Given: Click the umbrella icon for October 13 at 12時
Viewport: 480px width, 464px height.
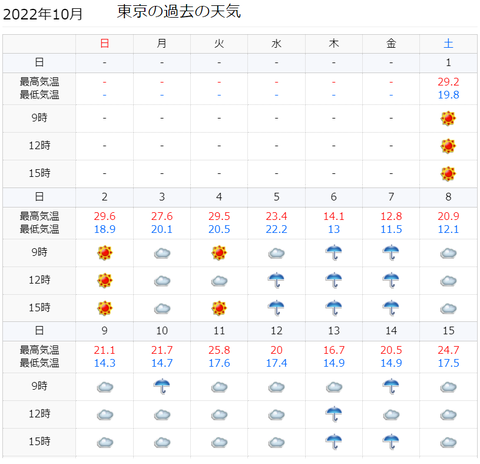Looking at the screenshot, I should point(334,414).
